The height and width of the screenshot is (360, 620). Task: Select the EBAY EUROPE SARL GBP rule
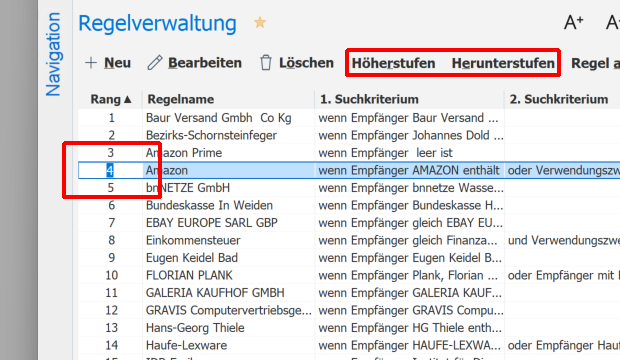[212, 223]
